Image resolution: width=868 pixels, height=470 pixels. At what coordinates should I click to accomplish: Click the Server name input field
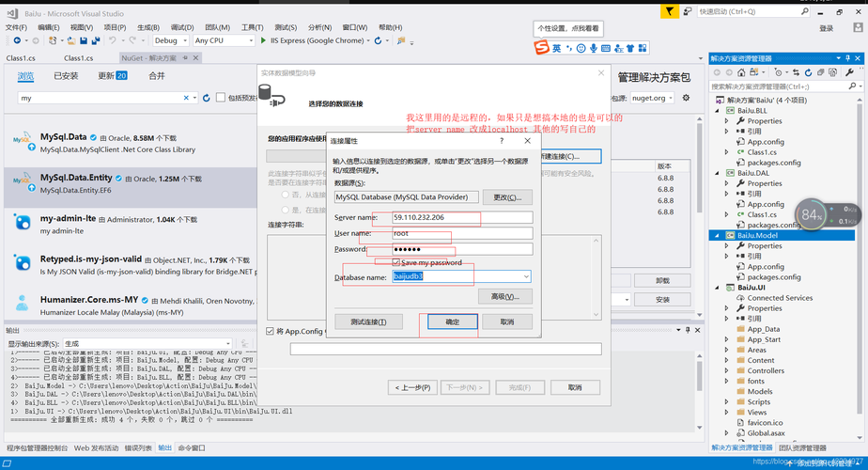click(461, 217)
